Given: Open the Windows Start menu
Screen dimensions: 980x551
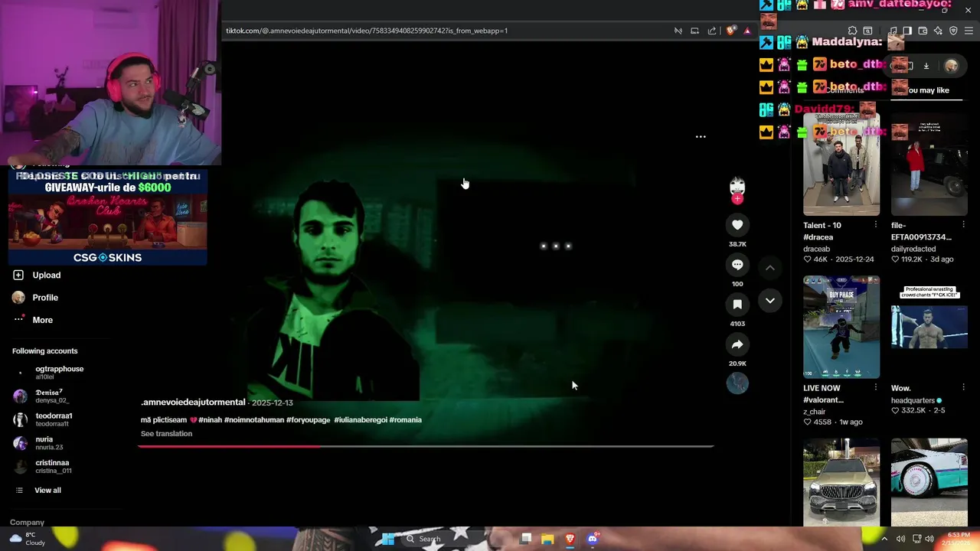Looking at the screenshot, I should pyautogui.click(x=388, y=540).
